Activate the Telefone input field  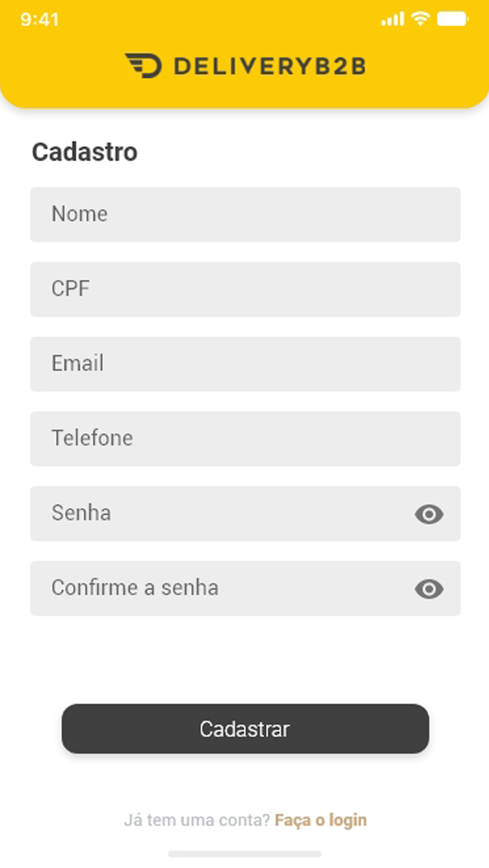click(x=245, y=439)
